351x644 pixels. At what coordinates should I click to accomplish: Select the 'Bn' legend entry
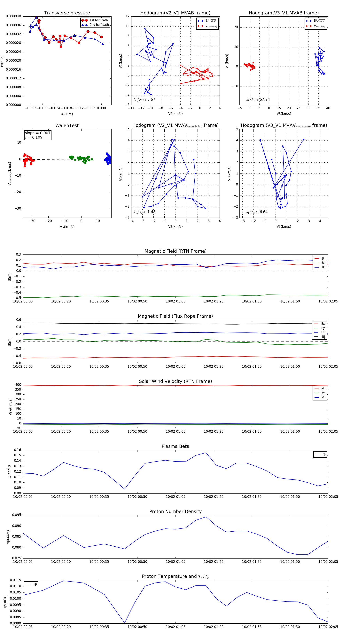tap(320, 267)
